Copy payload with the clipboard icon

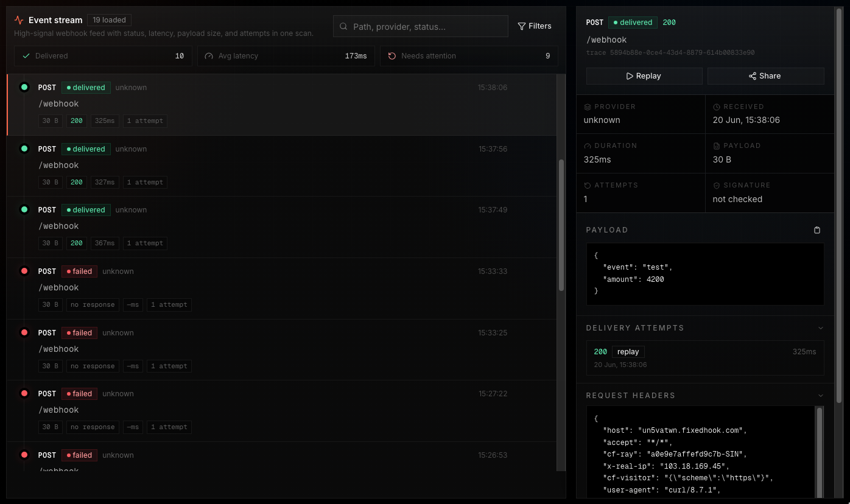[x=817, y=230]
